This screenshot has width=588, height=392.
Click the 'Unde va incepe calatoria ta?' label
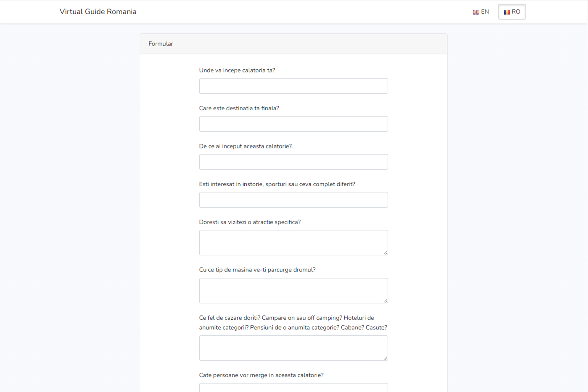237,70
